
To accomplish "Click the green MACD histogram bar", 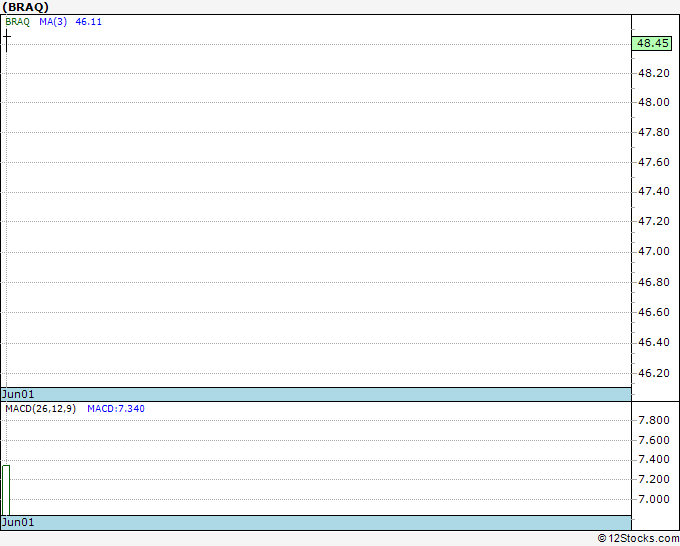I will [6, 490].
